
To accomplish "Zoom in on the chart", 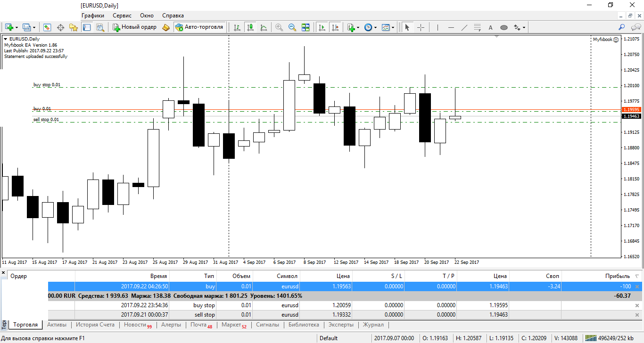I will [279, 27].
